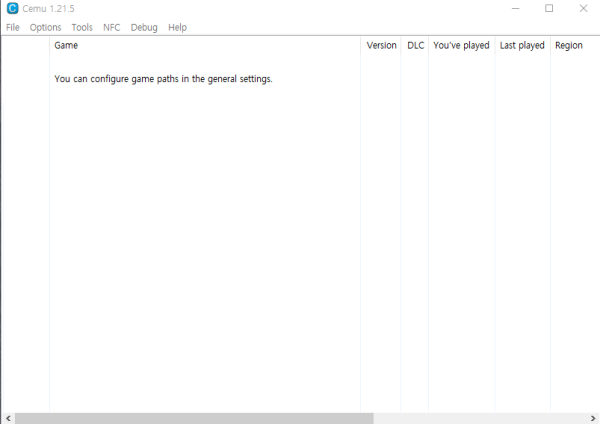Click the DLC column header

click(415, 46)
